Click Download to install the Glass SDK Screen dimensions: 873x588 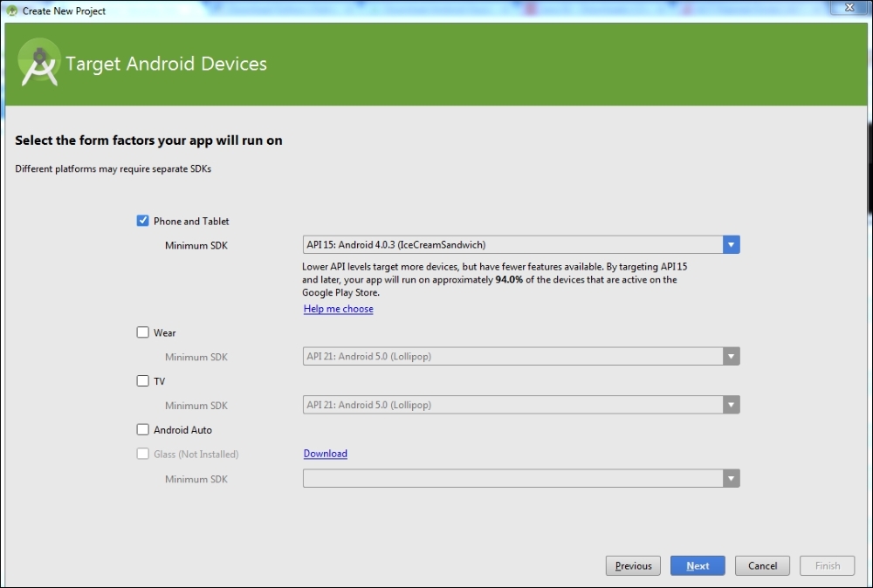324,454
